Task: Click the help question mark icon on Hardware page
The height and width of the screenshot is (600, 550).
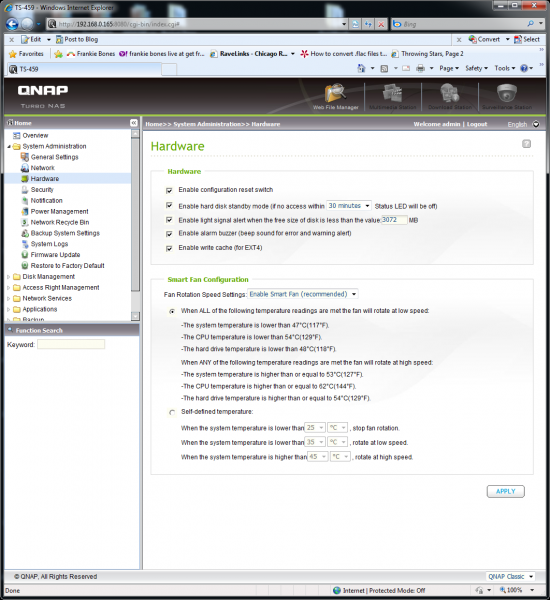Action: pyautogui.click(x=526, y=144)
